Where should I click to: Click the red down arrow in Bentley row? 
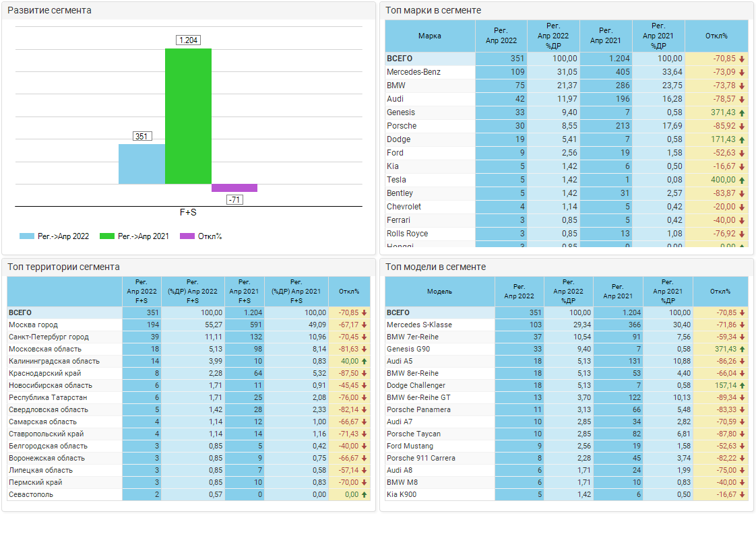pyautogui.click(x=742, y=194)
